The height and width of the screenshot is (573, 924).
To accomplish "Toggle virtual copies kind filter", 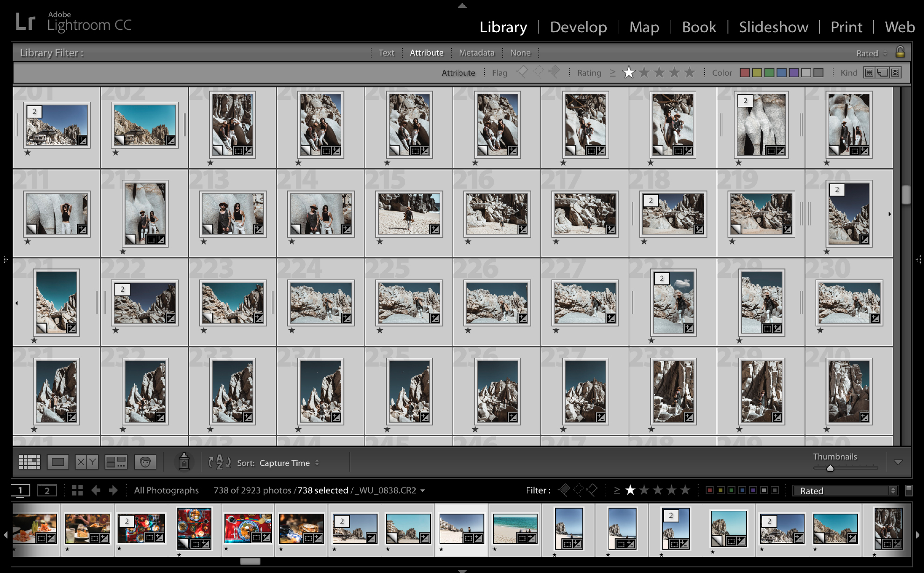I will coord(882,73).
